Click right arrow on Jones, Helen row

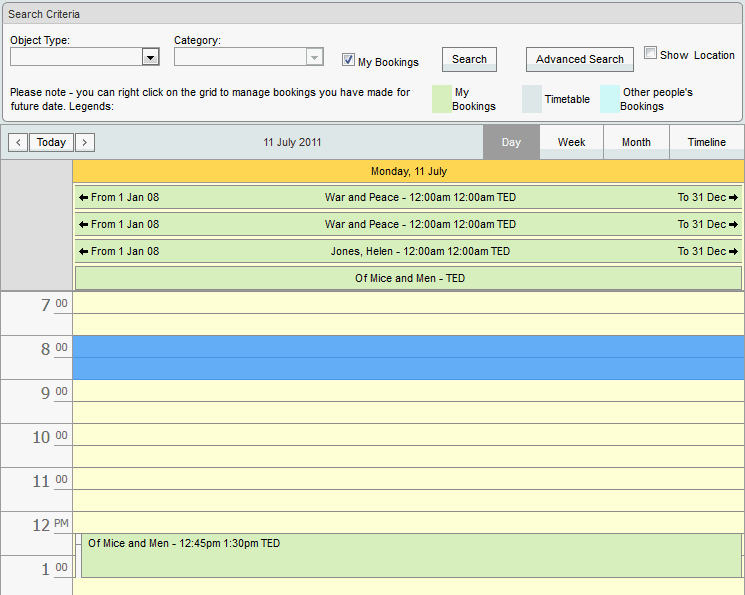(733, 251)
